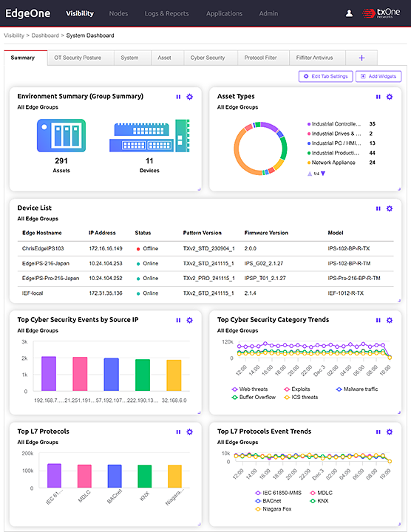Open Device List widget settings gear
411x532 pixels.
390,208
